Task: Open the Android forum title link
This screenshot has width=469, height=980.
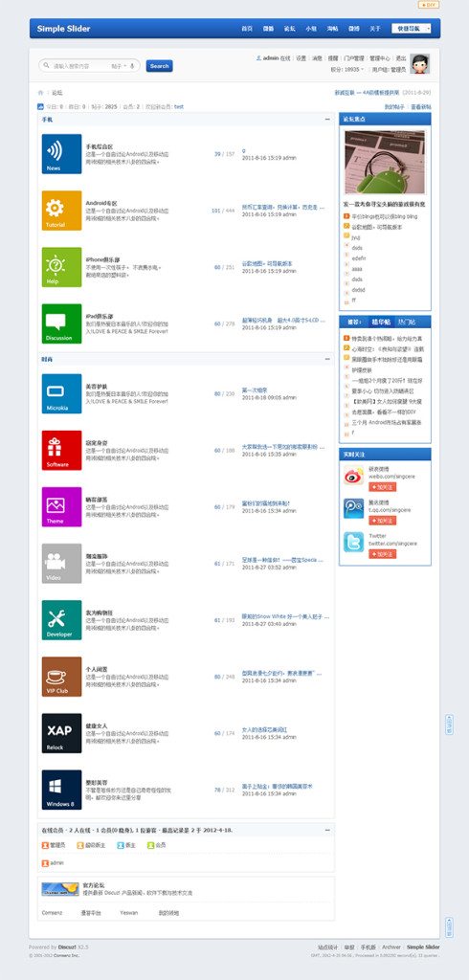Action: coord(101,203)
